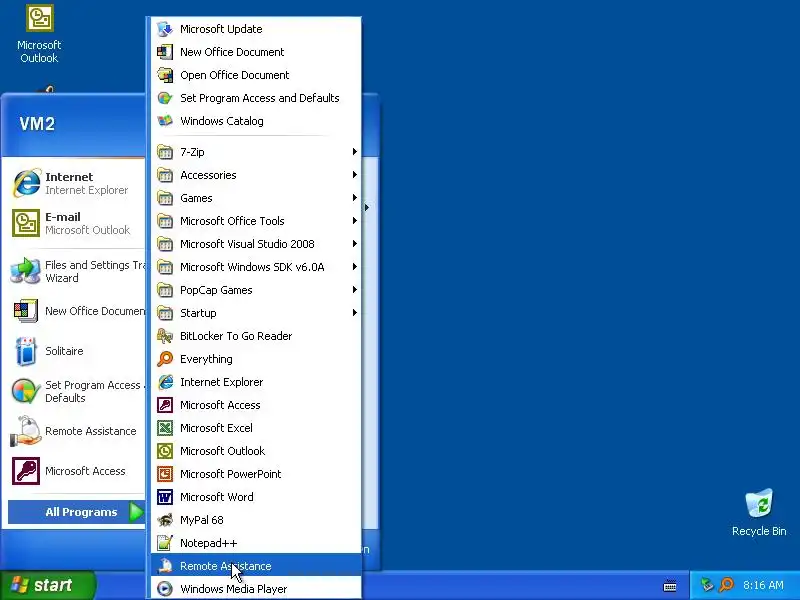Open the Startup folder entry

point(256,313)
